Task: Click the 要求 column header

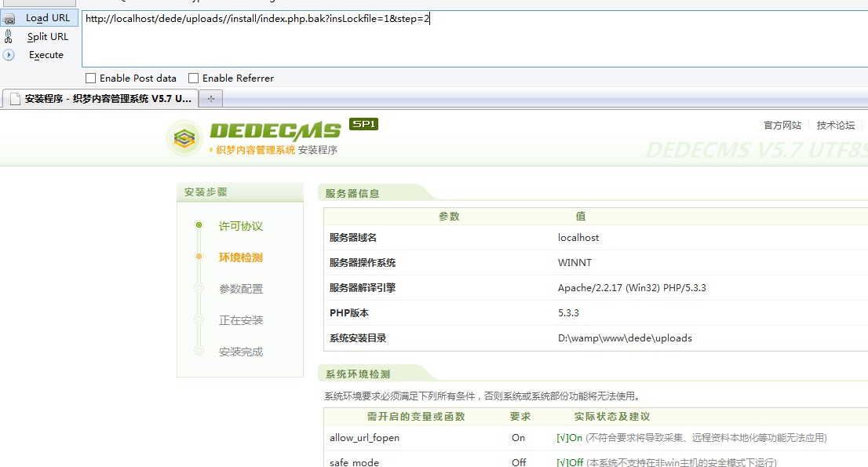Action: pyautogui.click(x=520, y=417)
